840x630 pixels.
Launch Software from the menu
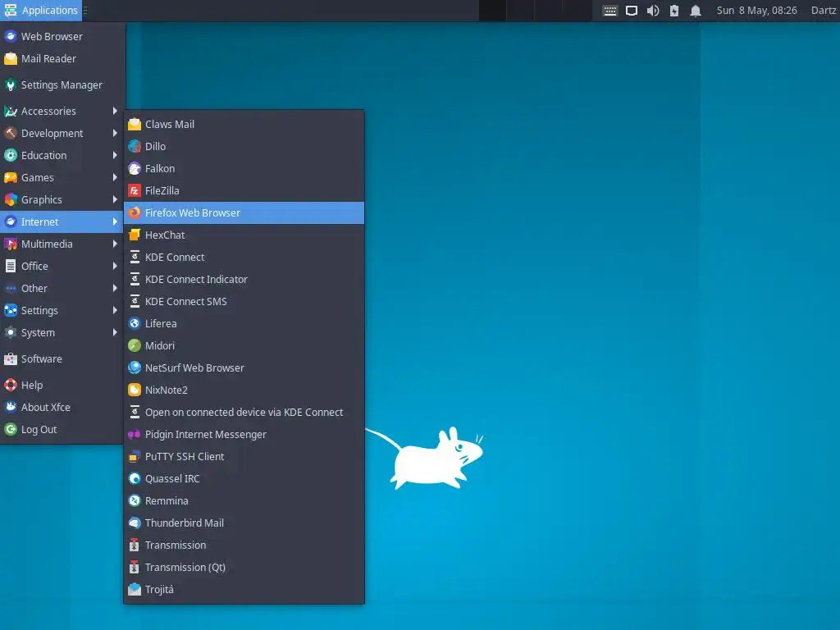pyautogui.click(x=62, y=359)
